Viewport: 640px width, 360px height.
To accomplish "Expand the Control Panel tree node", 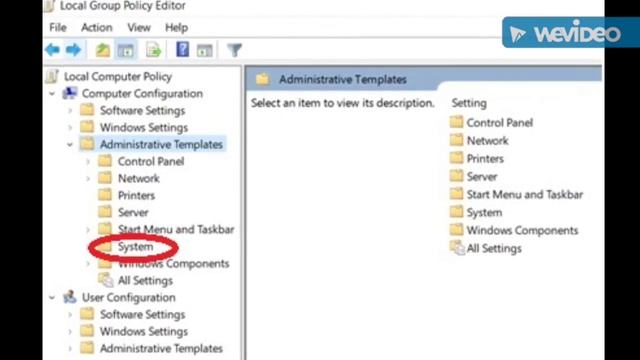I will pyautogui.click(x=88, y=162).
